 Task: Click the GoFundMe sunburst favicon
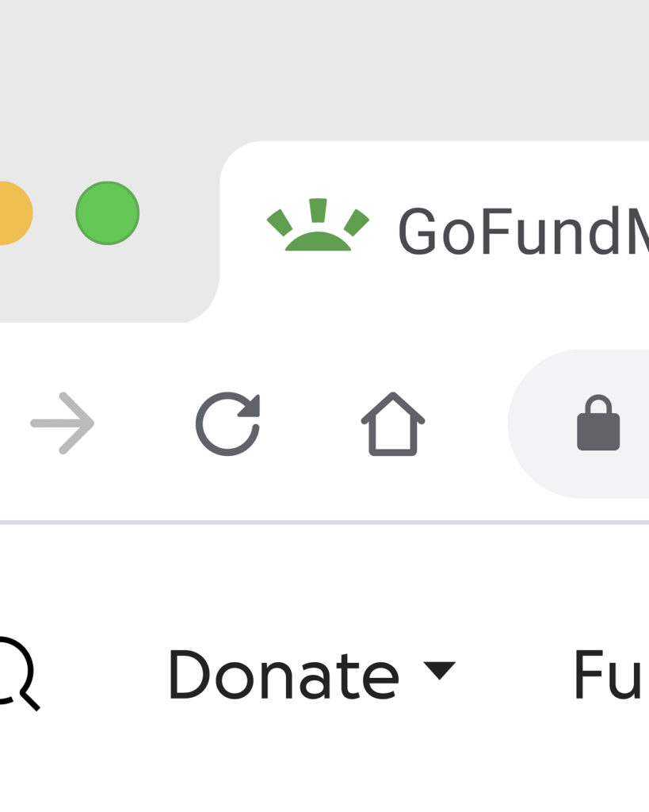[x=318, y=224]
